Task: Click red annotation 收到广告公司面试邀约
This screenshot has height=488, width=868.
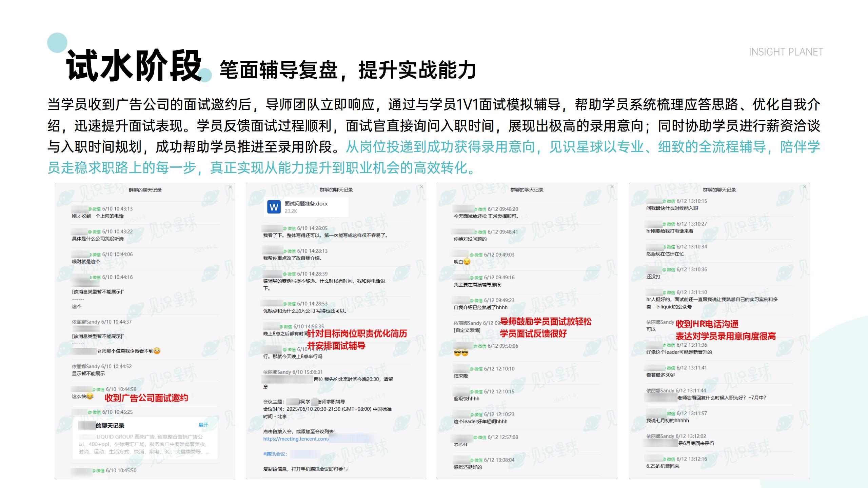Action: click(146, 398)
